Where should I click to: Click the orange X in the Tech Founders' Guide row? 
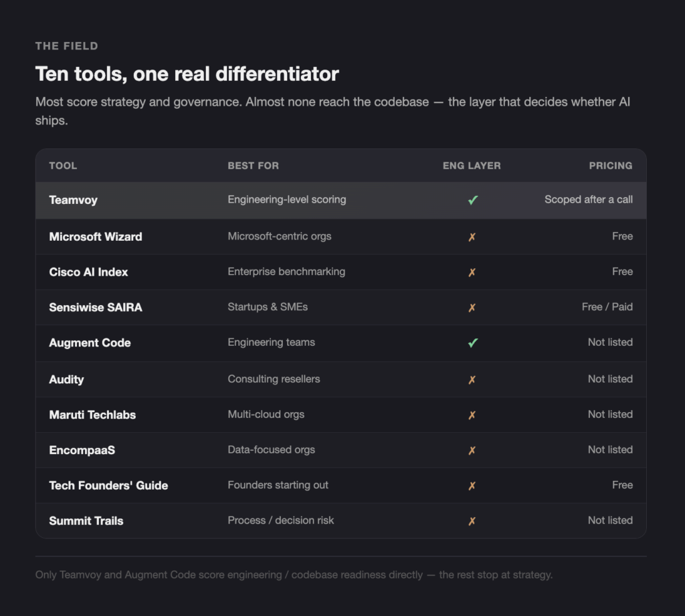coord(472,486)
